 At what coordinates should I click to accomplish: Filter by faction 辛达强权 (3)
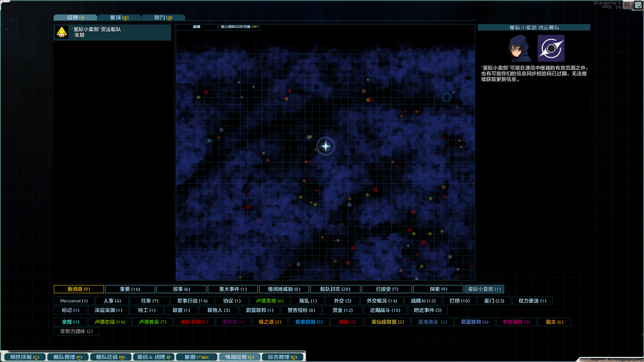coord(516,322)
